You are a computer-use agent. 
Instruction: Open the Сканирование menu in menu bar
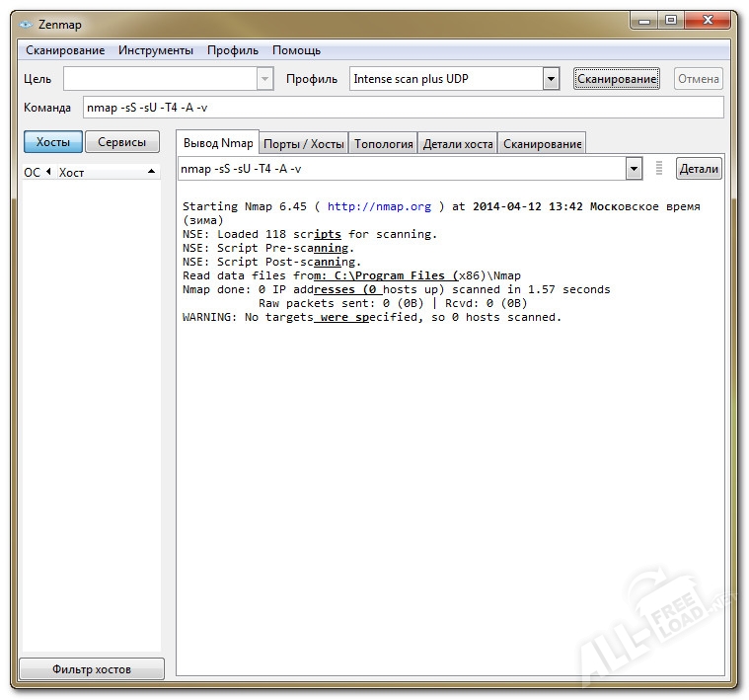[x=65, y=50]
